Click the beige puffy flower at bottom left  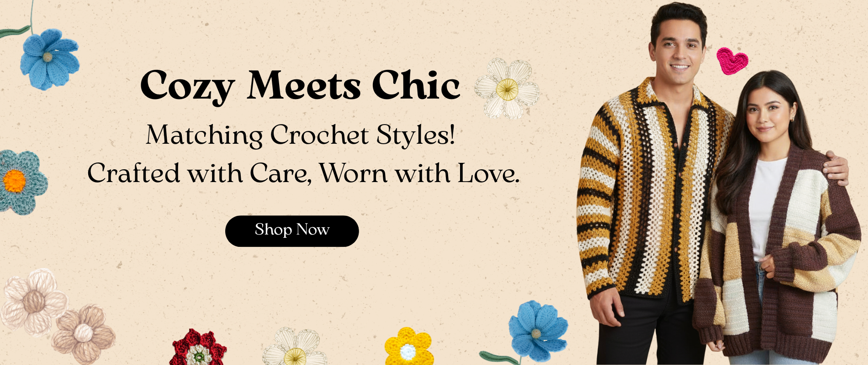point(84,335)
